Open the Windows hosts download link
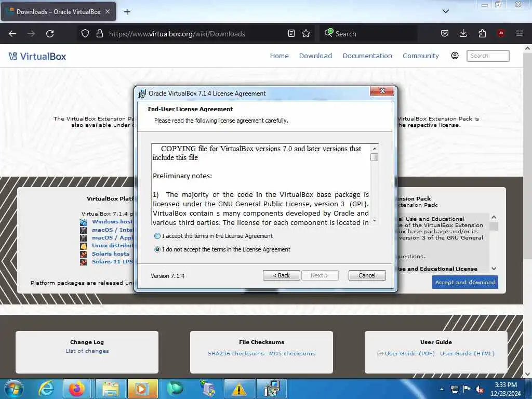Viewport: 532px width, 399px height. pyautogui.click(x=113, y=221)
